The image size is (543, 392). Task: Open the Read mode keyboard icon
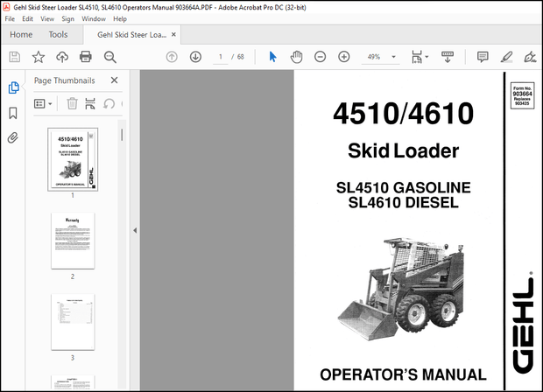point(448,57)
